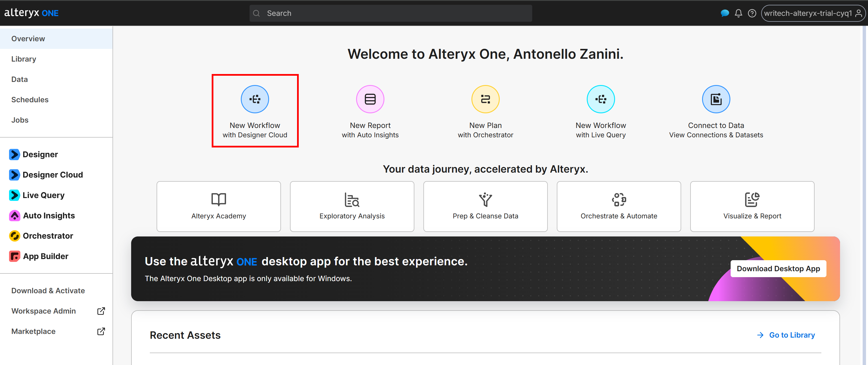The width and height of the screenshot is (868, 365).
Task: Click the App Builder text in sidebar
Action: (x=46, y=256)
